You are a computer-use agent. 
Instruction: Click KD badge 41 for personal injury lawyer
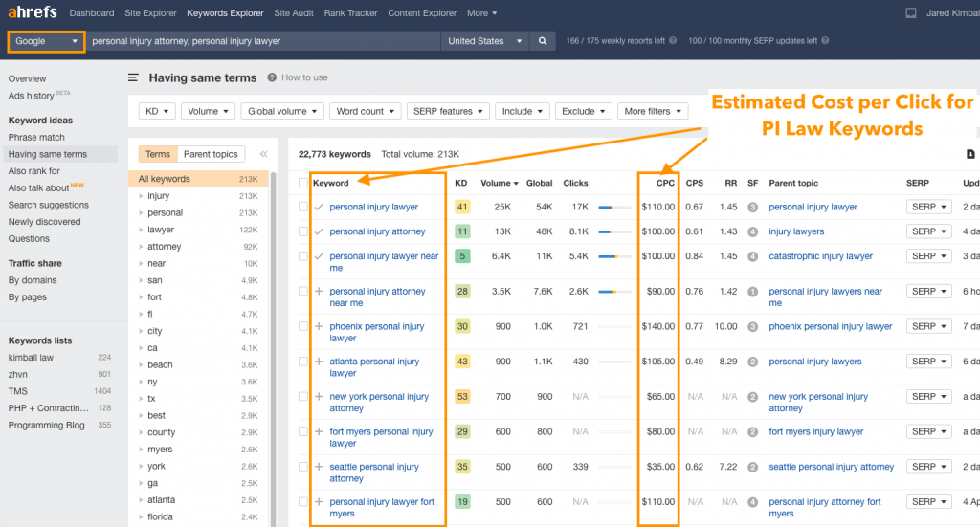pyautogui.click(x=462, y=207)
